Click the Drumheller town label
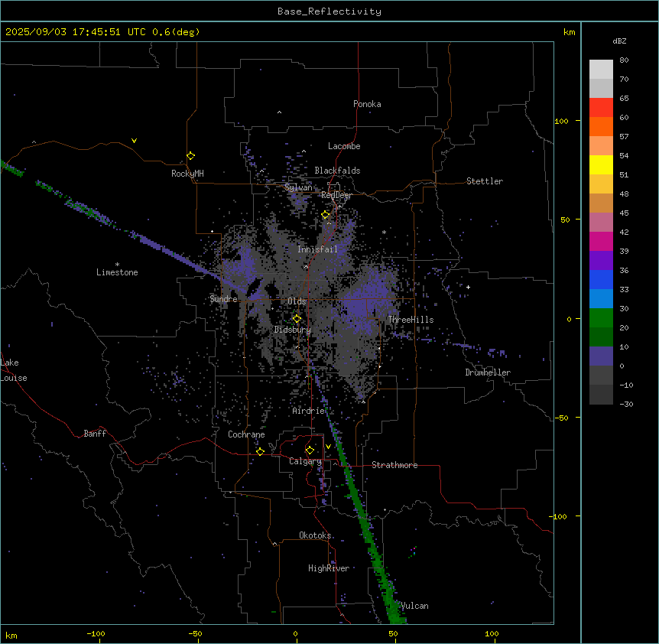The height and width of the screenshot is (644, 659). click(488, 372)
